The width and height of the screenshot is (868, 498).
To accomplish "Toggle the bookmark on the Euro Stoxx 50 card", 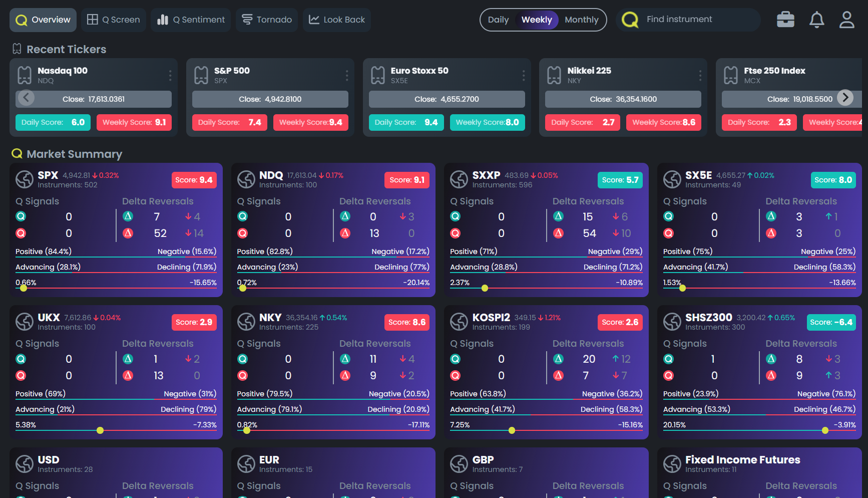I will click(x=377, y=75).
